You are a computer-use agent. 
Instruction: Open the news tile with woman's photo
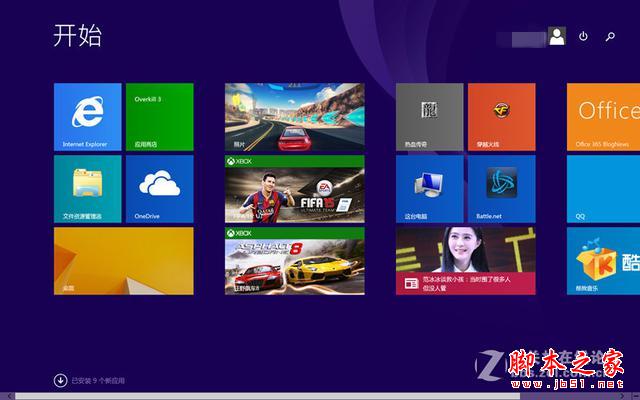coord(466,261)
